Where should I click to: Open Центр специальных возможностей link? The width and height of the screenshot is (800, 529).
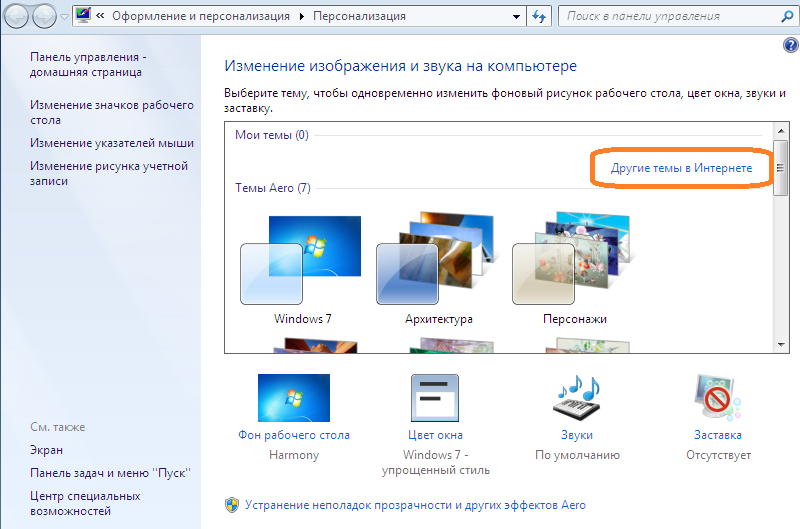(85, 503)
